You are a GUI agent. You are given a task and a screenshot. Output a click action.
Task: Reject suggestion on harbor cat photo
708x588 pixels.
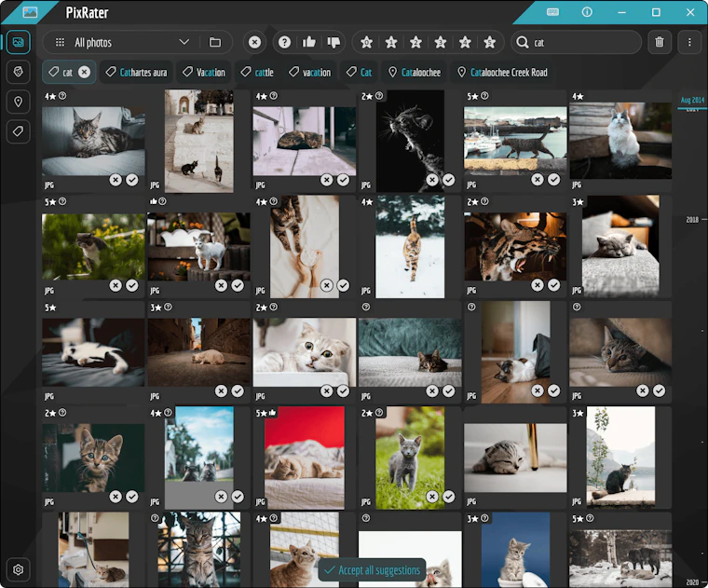click(538, 180)
